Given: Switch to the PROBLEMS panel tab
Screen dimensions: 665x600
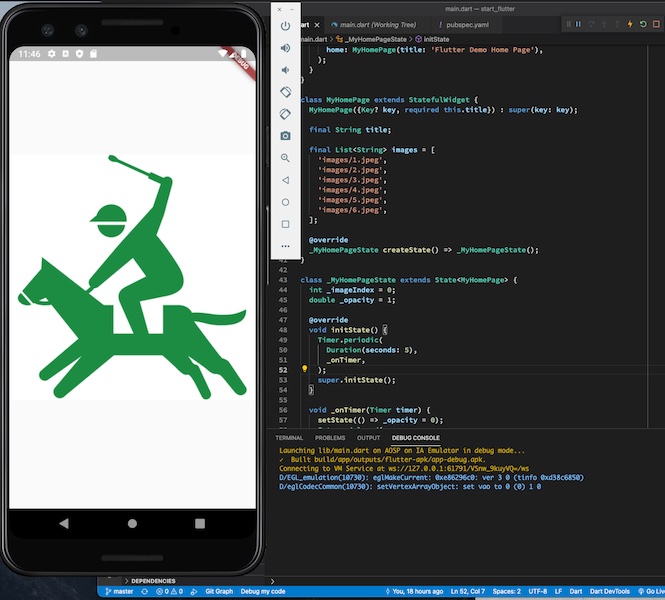Looking at the screenshot, I should [x=330, y=438].
